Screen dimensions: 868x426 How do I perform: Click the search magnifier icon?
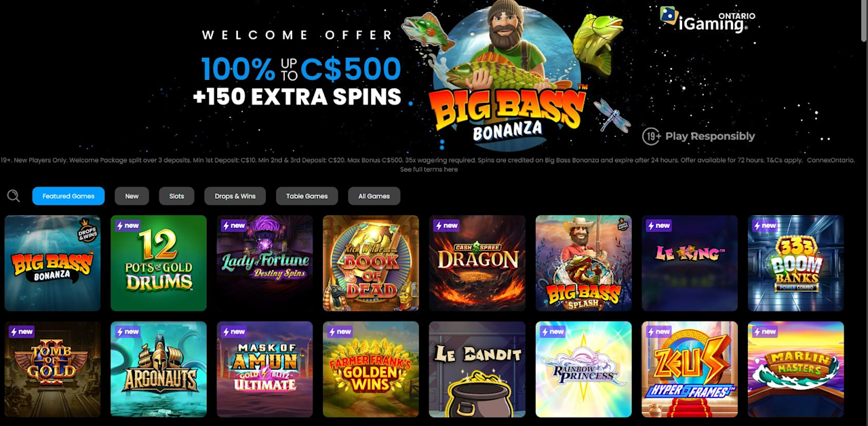(x=14, y=196)
